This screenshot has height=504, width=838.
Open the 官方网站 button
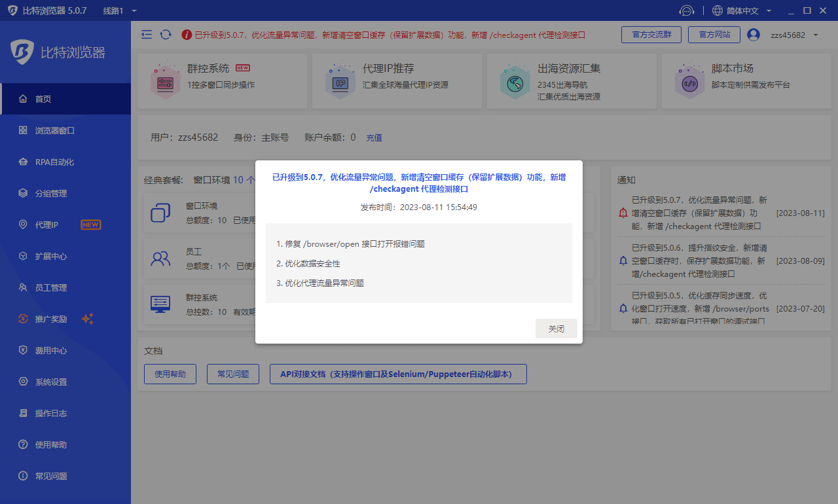[x=714, y=35]
